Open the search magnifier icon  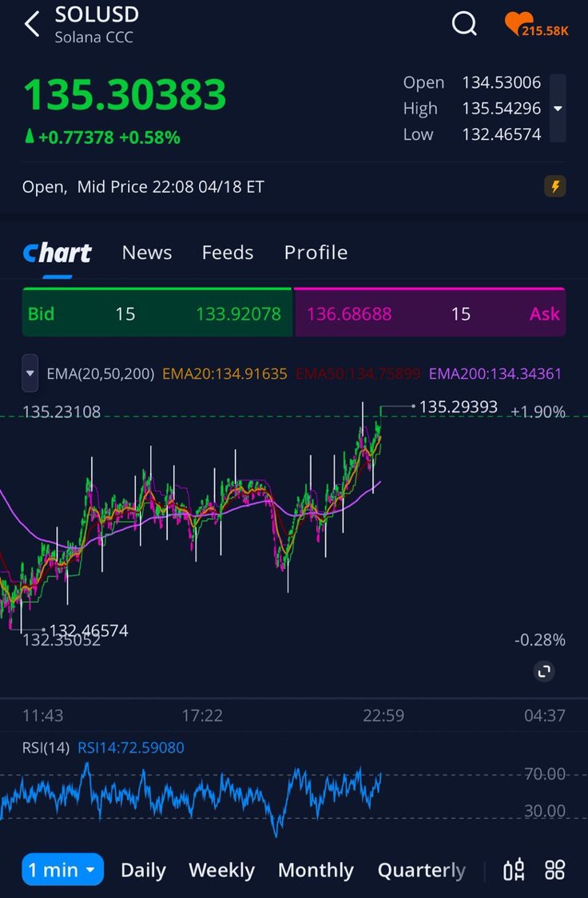tap(464, 24)
